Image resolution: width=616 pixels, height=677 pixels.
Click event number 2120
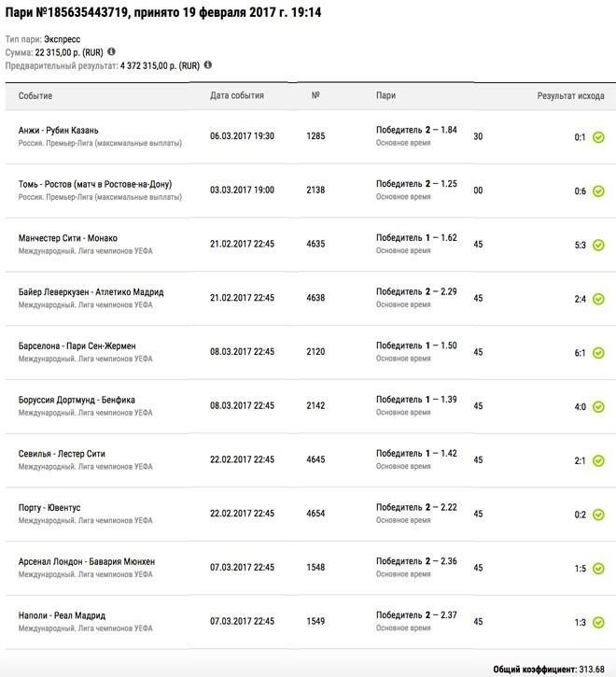pos(315,352)
